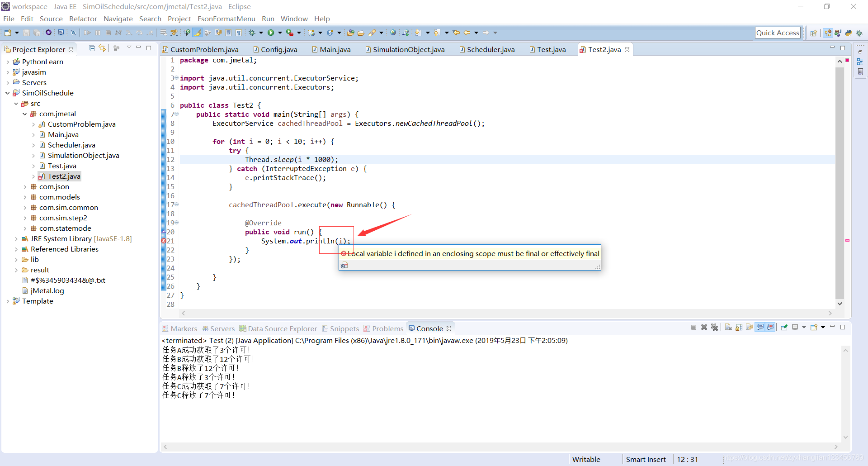This screenshot has height=466, width=868.
Task: Open the Refactor menu
Action: point(83,19)
